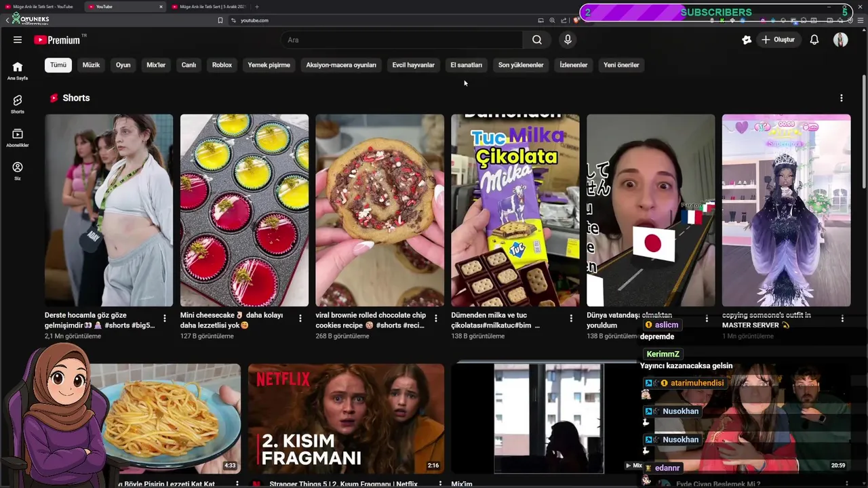
Task: Click browser back arrow
Action: pos(7,20)
